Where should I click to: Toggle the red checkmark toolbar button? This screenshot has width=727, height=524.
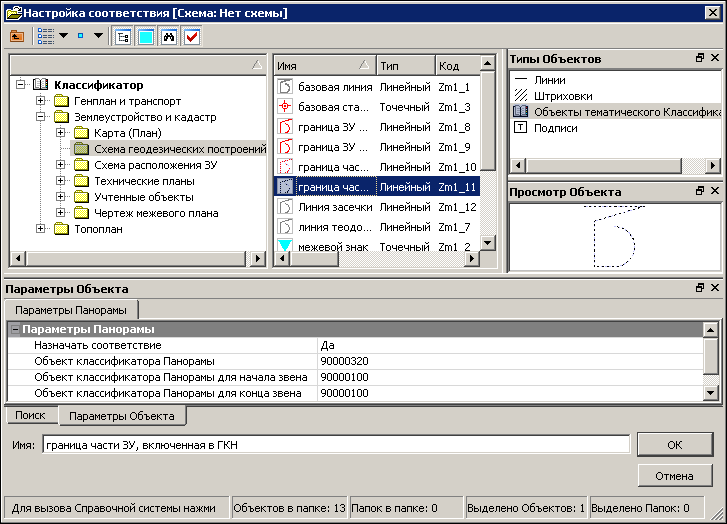coord(192,37)
